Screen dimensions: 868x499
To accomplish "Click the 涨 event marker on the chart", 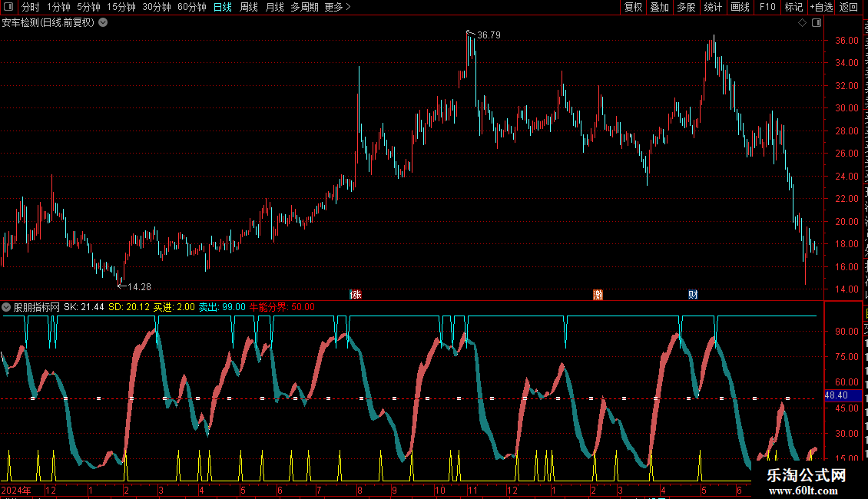I will click(x=356, y=294).
